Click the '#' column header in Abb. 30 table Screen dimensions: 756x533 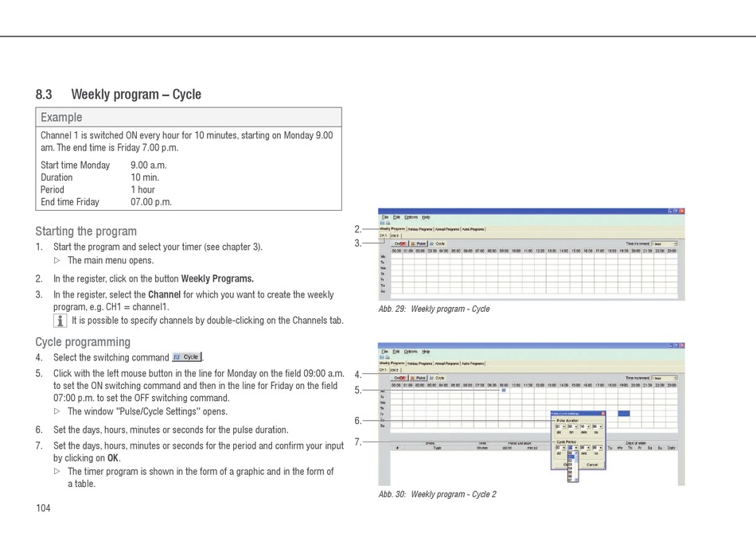click(x=397, y=448)
